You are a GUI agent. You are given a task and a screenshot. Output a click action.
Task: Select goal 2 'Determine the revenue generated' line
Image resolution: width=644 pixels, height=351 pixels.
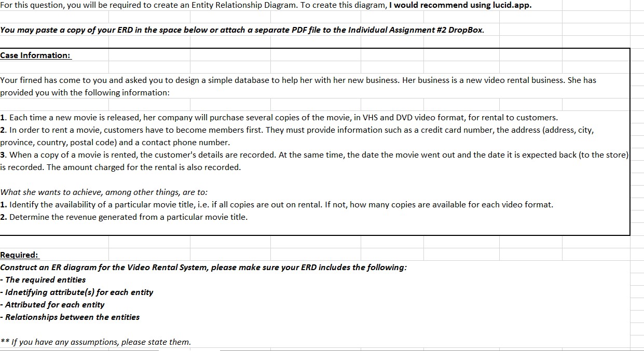[124, 217]
